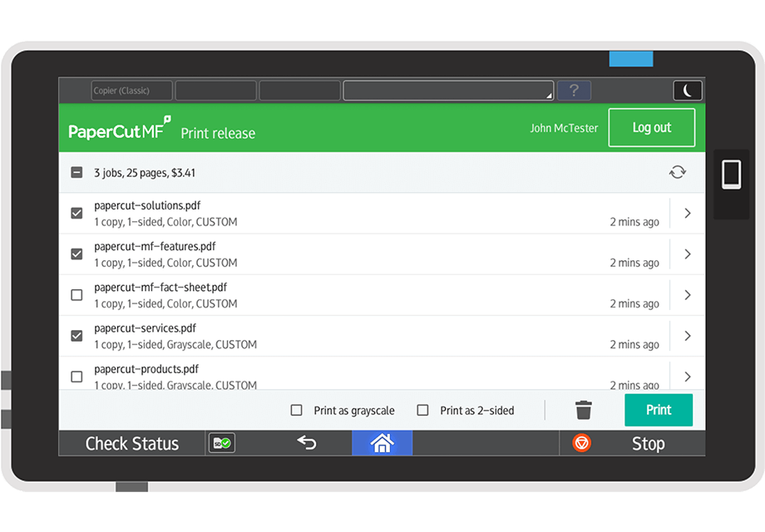Viewport: 765px width, 532px height.
Task: Delete selected jobs with trash icon
Action: (584, 410)
